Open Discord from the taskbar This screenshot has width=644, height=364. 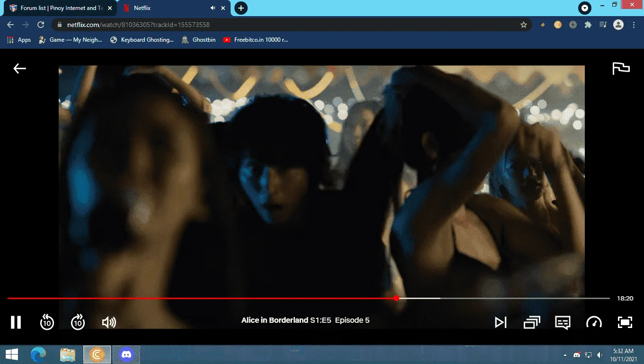pyautogui.click(x=126, y=354)
